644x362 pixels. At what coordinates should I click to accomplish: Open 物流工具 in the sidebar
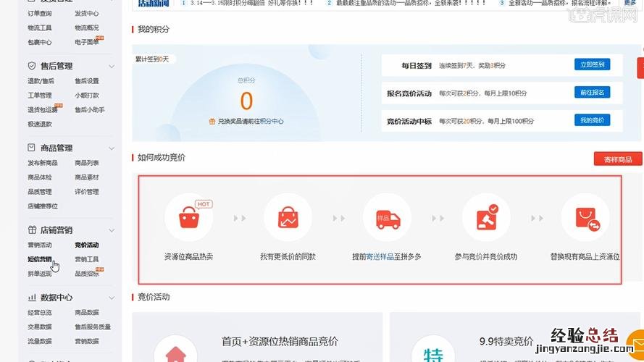tap(40, 28)
